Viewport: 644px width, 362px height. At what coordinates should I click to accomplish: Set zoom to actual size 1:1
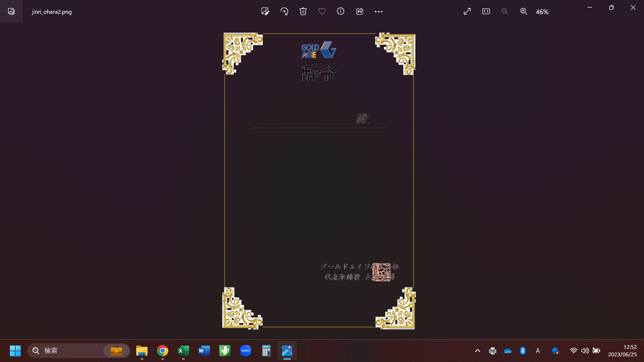click(486, 11)
